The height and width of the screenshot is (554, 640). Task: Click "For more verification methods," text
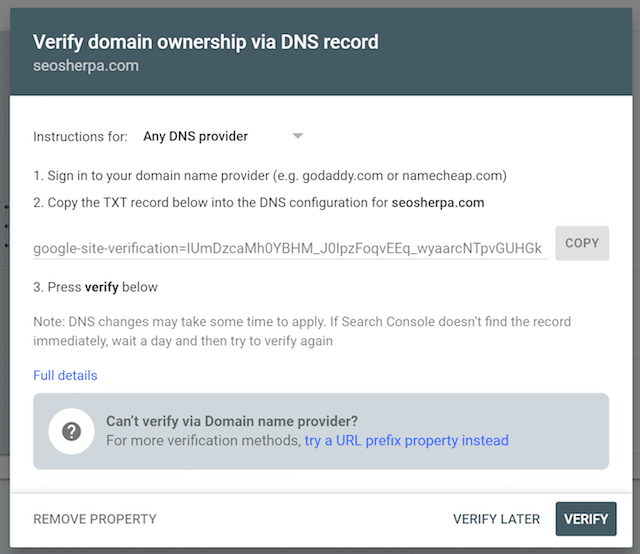click(203, 440)
